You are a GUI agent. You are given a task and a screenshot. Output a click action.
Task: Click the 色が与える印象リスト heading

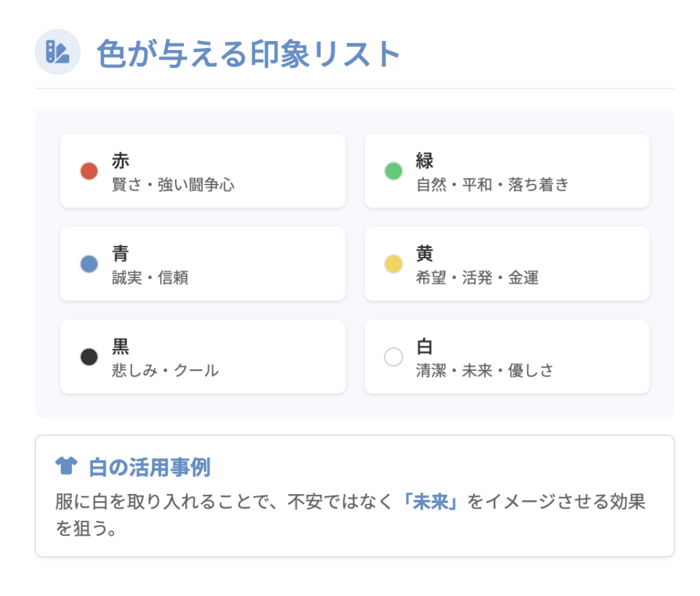[248, 53]
